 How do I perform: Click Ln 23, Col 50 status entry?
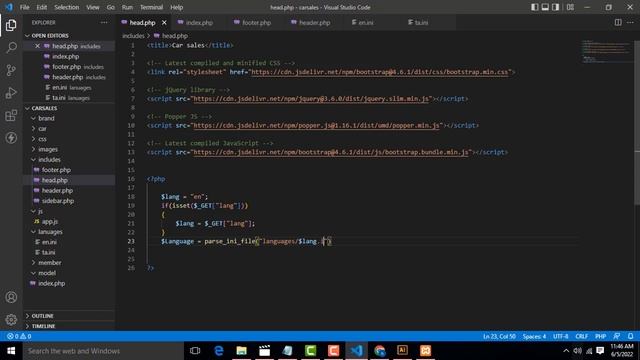[x=499, y=336]
